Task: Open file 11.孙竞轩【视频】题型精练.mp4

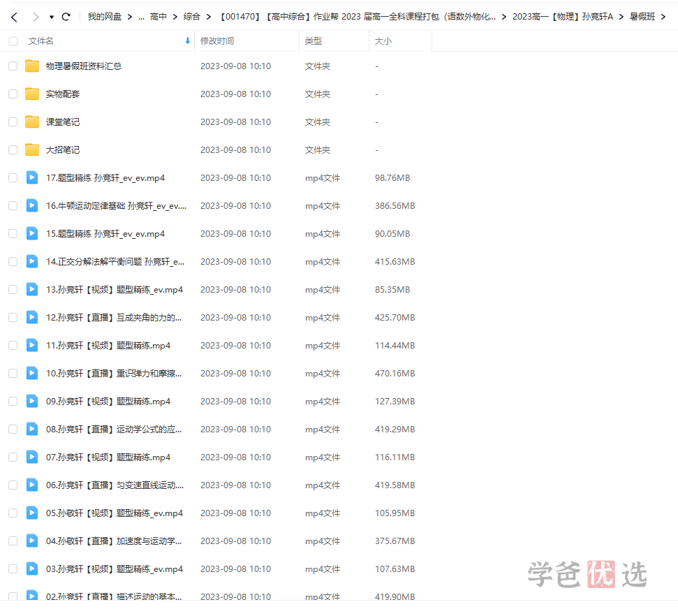Action: point(108,345)
